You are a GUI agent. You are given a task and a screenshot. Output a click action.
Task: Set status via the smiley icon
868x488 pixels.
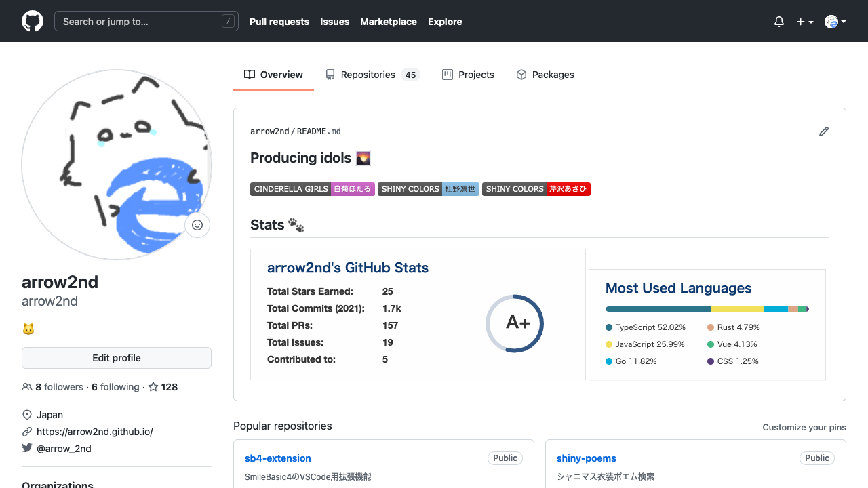(197, 225)
